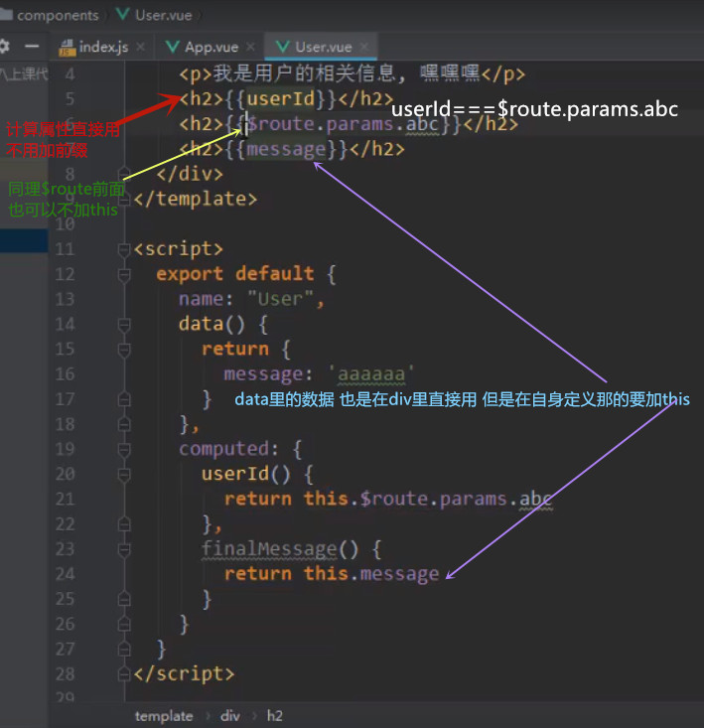Collapse the script tag fold at line 11

coord(124,250)
